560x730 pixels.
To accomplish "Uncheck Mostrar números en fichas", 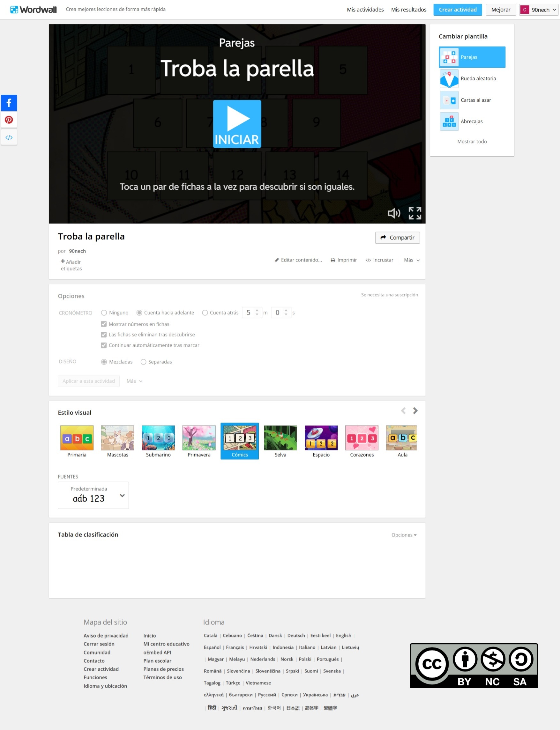I will (x=104, y=324).
